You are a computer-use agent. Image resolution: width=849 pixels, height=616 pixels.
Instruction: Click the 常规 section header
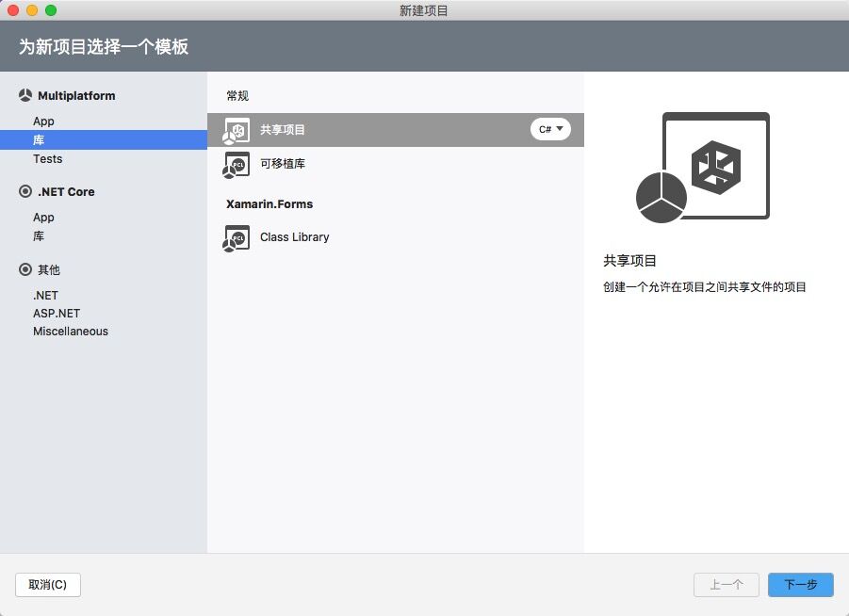[x=237, y=96]
